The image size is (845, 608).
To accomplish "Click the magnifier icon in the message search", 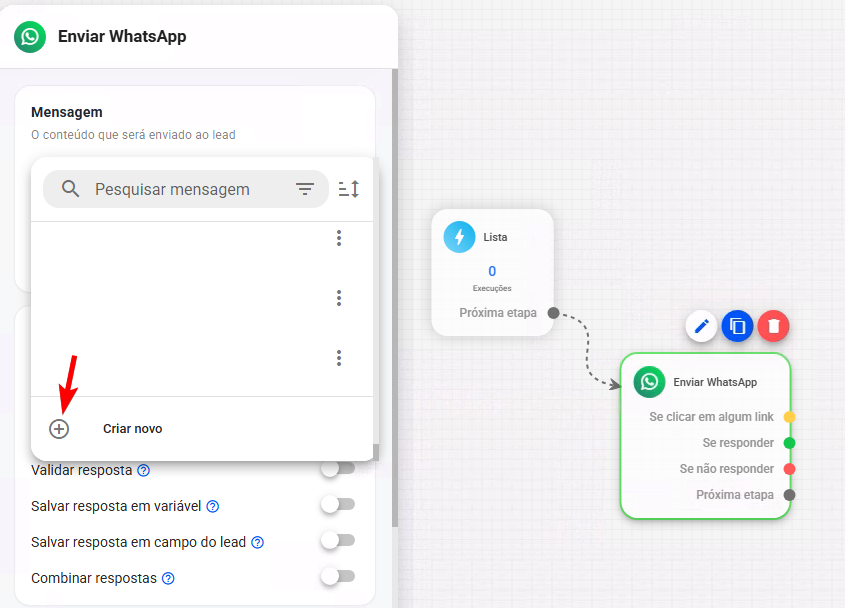I will 71,189.
